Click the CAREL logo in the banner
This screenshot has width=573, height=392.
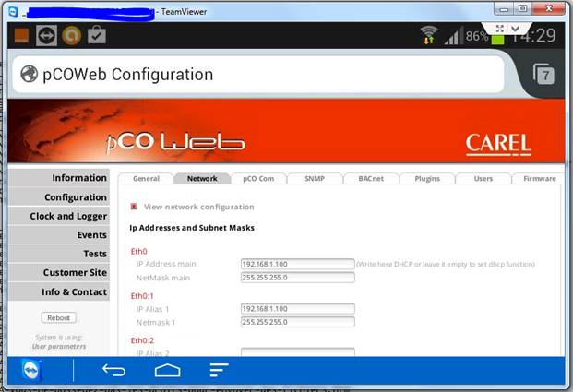click(498, 144)
